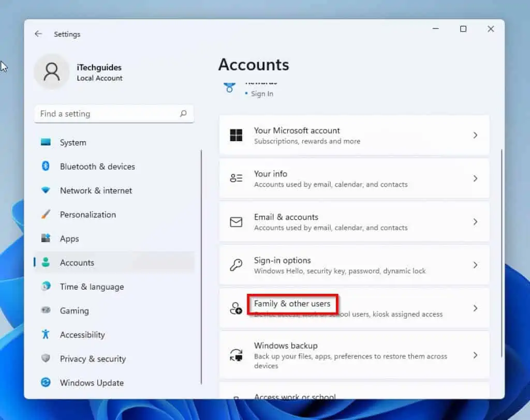The width and height of the screenshot is (530, 420).
Task: Click the Windows Update sync icon
Action: coord(46,383)
